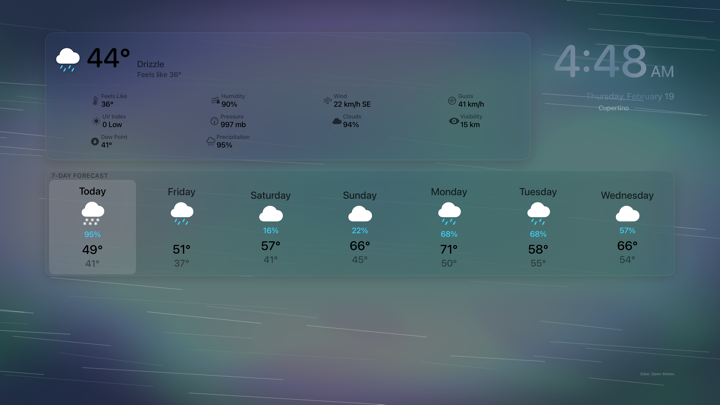Click the 4:48 AM clock
The width and height of the screenshot is (720, 405).
pos(614,61)
